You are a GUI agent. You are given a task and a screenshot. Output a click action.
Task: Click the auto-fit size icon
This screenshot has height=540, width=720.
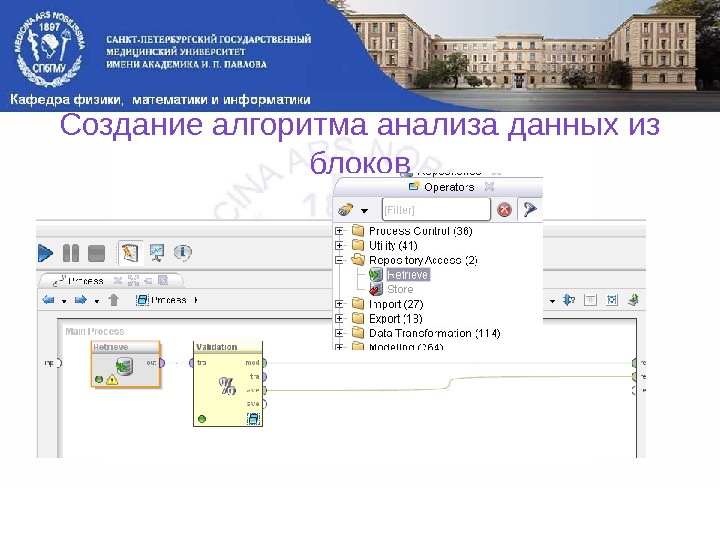[612, 300]
